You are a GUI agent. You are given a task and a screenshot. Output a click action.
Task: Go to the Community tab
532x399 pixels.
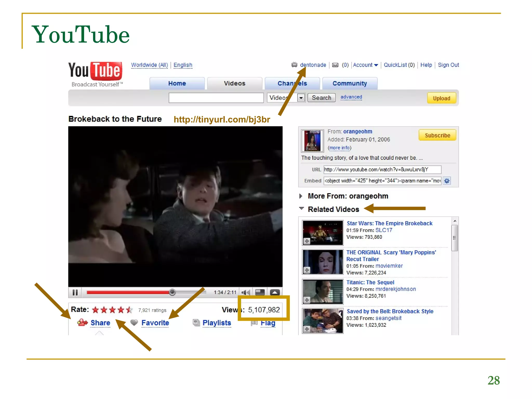[350, 83]
